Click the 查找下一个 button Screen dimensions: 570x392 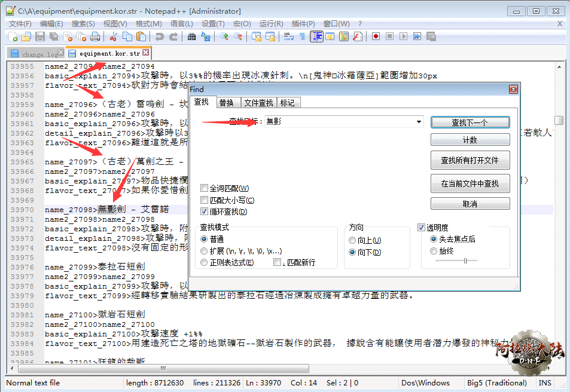point(470,122)
